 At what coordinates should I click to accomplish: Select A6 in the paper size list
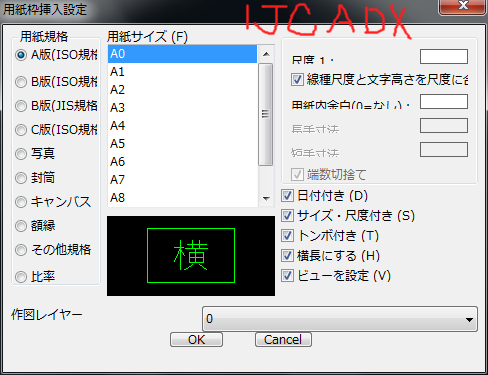182,162
